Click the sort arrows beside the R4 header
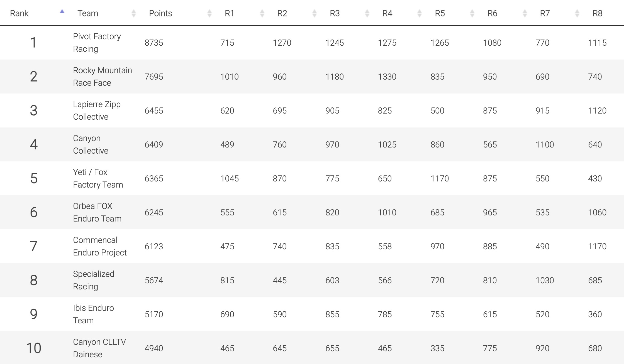Image resolution: width=624 pixels, height=364 pixels. click(x=420, y=13)
